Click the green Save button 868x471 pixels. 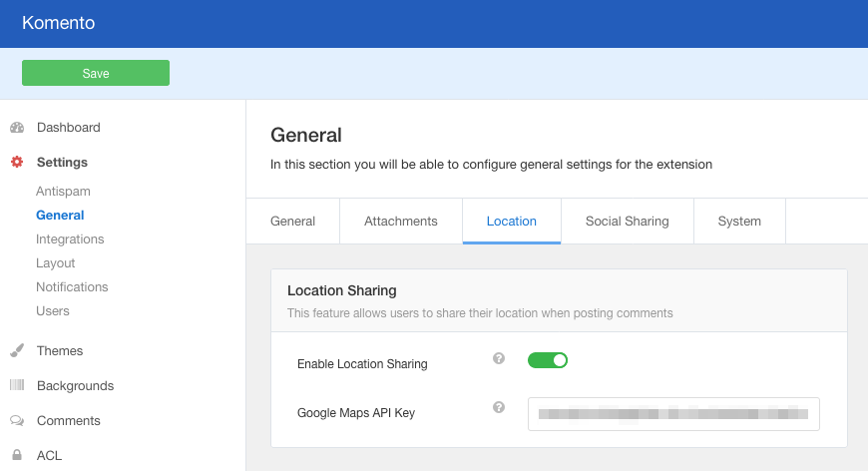click(x=96, y=73)
